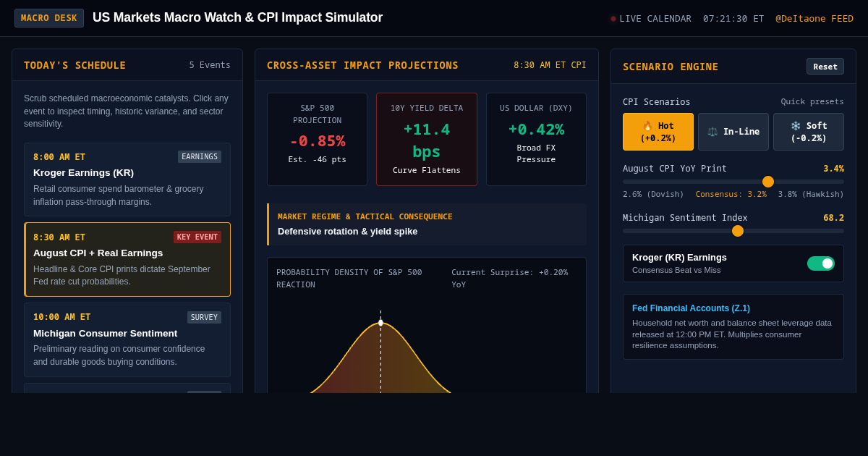The width and height of the screenshot is (868, 456).
Task: Click the '8:30 AM ET CPI' header label
Action: coord(550,65)
